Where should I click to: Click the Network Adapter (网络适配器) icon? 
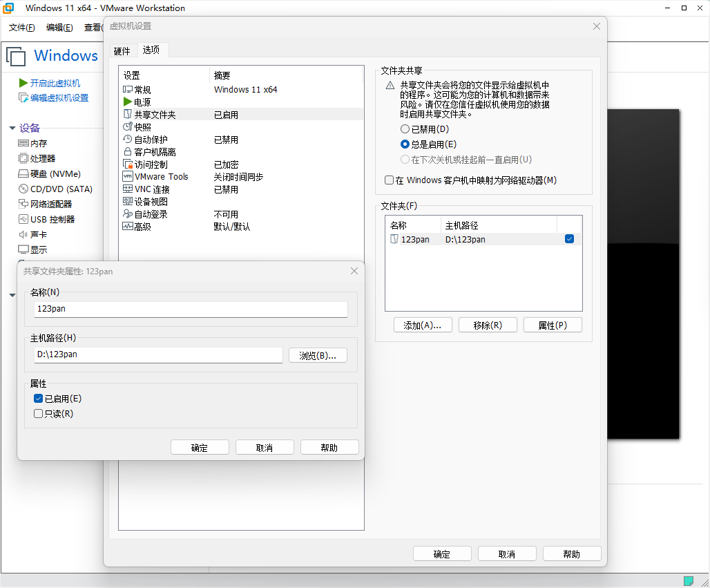pyautogui.click(x=23, y=204)
